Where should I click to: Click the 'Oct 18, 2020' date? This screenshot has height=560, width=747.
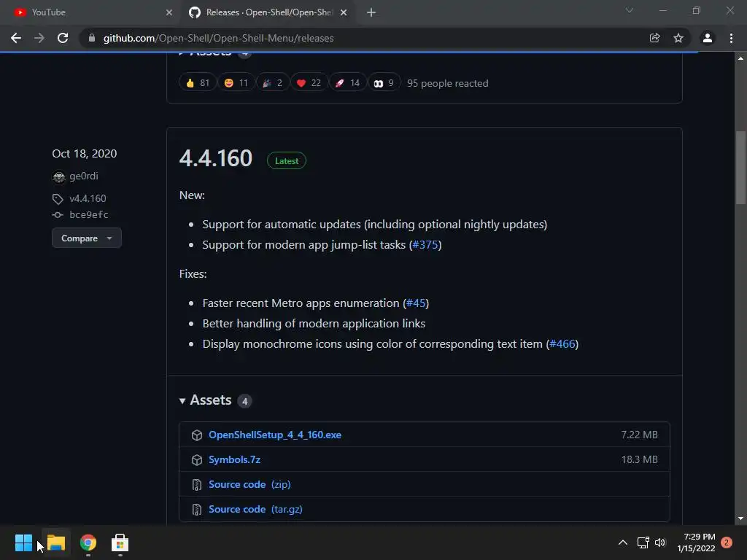85,154
